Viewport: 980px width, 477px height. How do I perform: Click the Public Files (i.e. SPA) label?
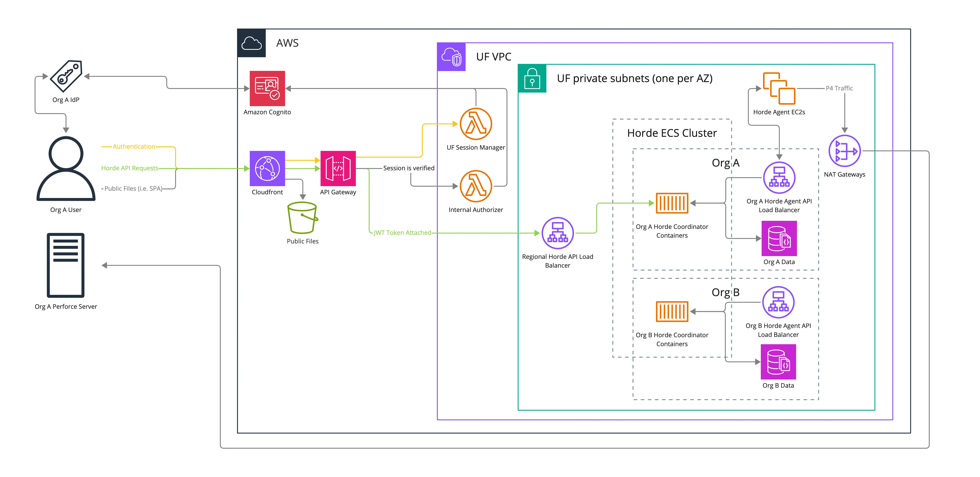coord(133,189)
